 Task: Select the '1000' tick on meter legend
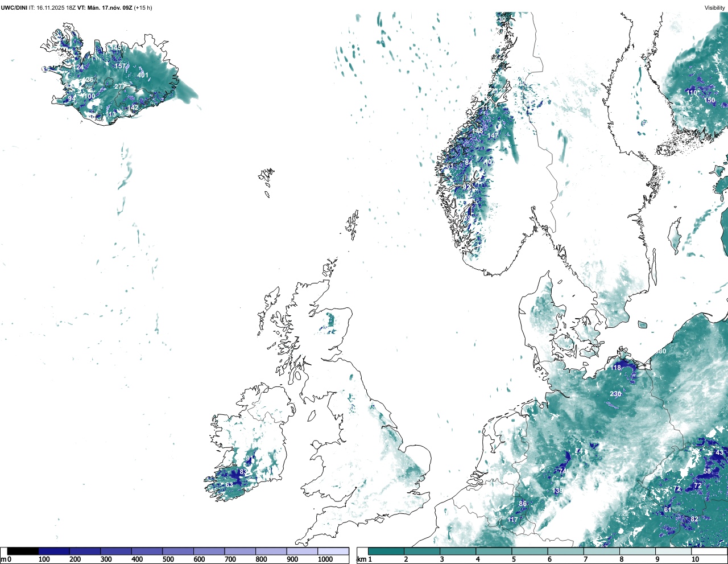[325, 559]
